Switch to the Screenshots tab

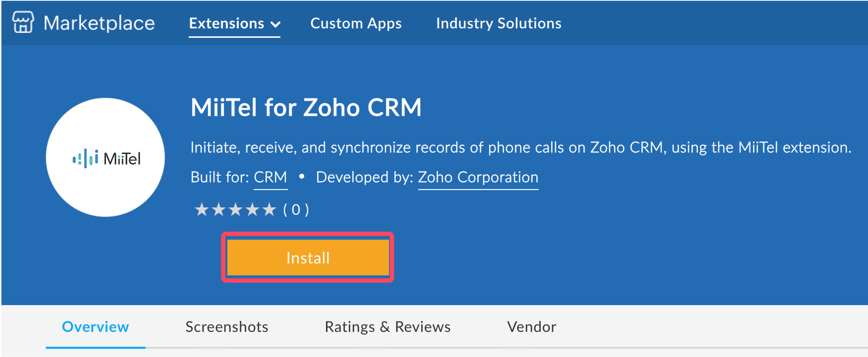click(227, 327)
